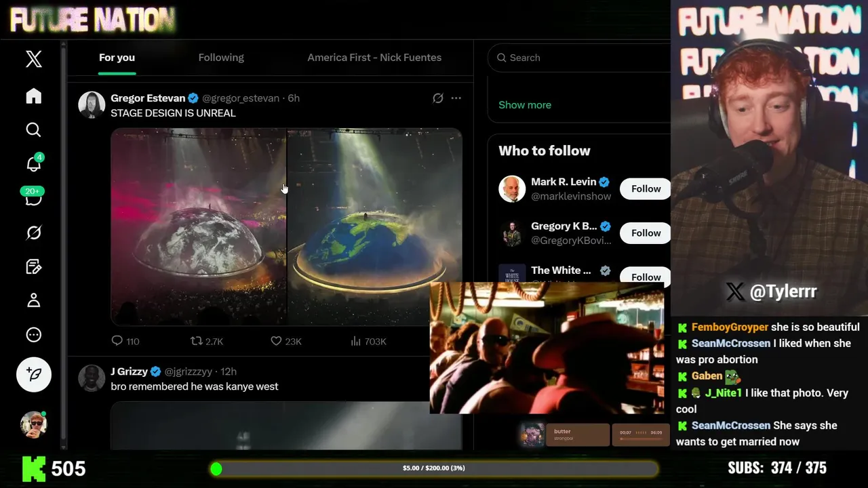Open Profile person icon
The height and width of the screenshot is (488, 868).
click(33, 300)
